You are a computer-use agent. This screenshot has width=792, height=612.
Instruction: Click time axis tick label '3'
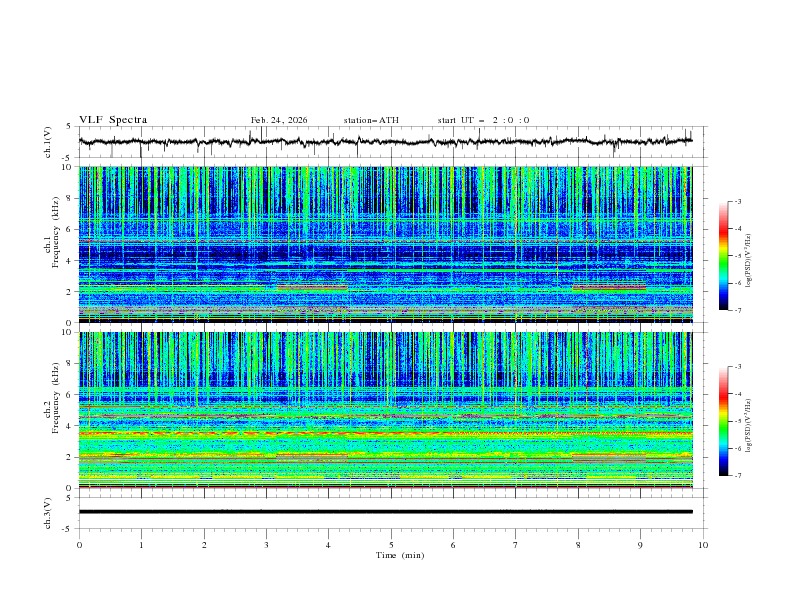266,545
